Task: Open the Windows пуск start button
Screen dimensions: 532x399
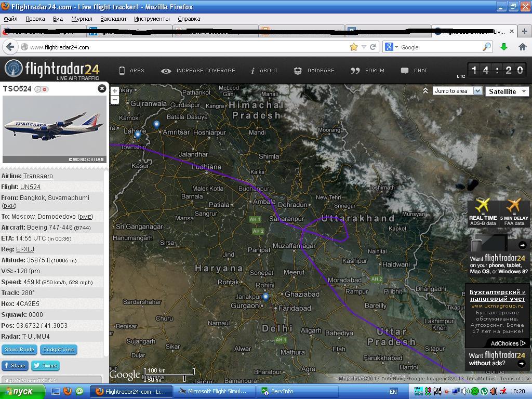Action: pos(22,392)
